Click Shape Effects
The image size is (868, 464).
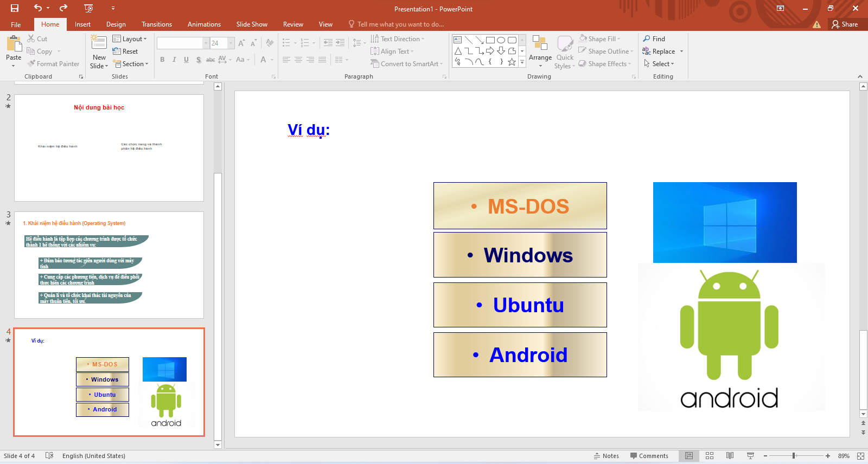pos(604,64)
